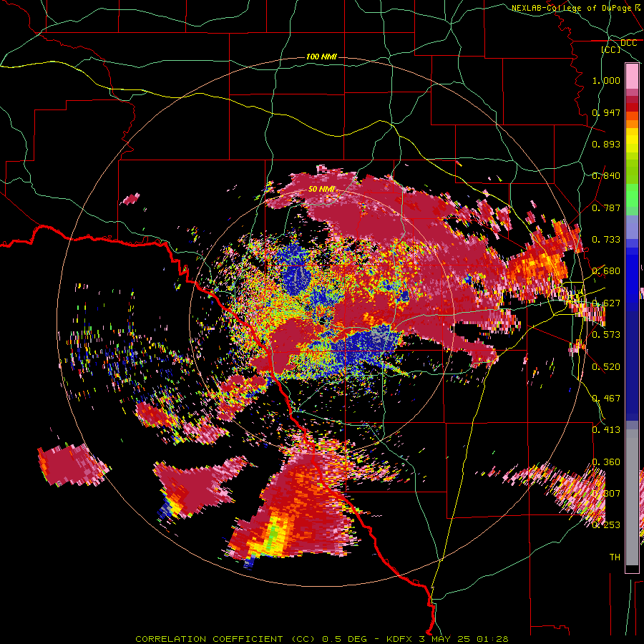Click the 50 NMI range ring label
Viewport: 644px width, 644px height.
(321, 189)
